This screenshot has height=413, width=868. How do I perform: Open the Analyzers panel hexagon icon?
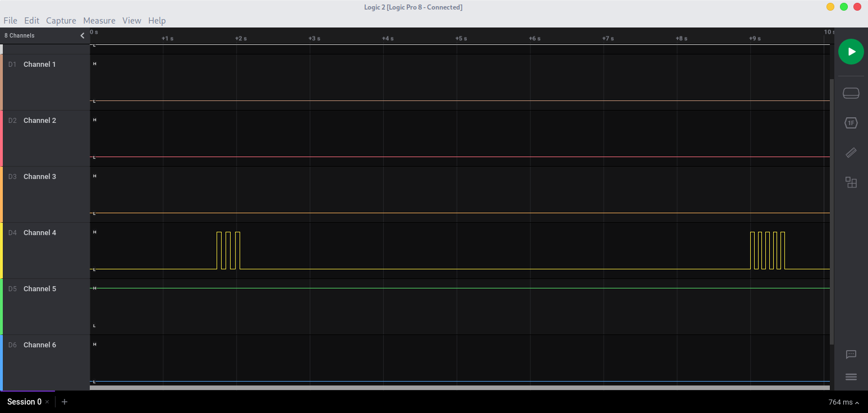851,123
